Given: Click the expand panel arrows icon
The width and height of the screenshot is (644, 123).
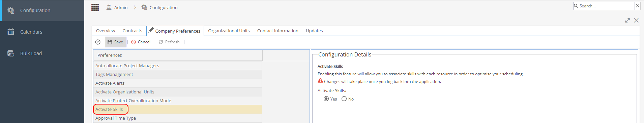Looking at the screenshot, I should 627,20.
